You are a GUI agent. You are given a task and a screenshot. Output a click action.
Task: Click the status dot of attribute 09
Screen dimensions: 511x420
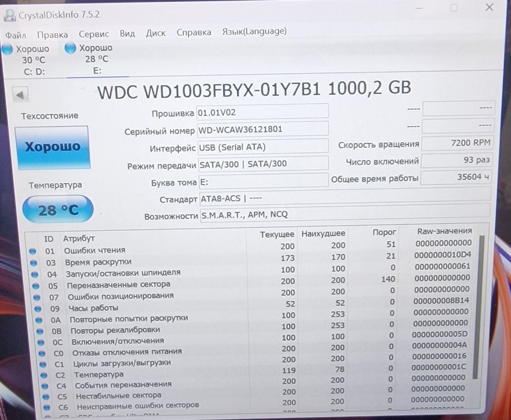[38, 309]
